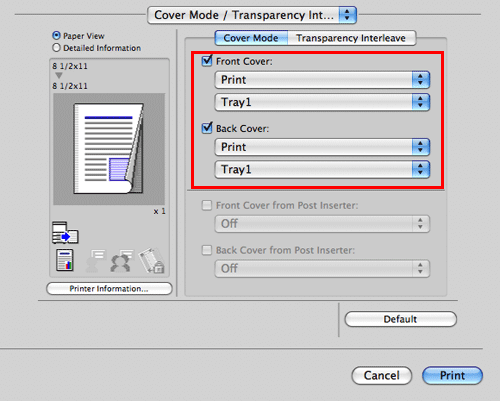This screenshot has width=500, height=401.
Task: Uncheck the Back Cover checkbox
Action: coord(207,128)
